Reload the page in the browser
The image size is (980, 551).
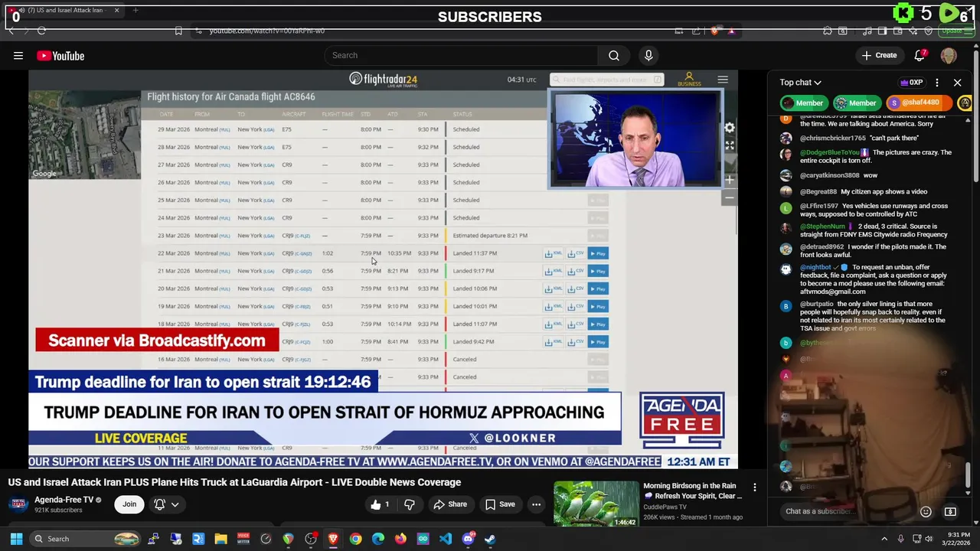tap(41, 31)
